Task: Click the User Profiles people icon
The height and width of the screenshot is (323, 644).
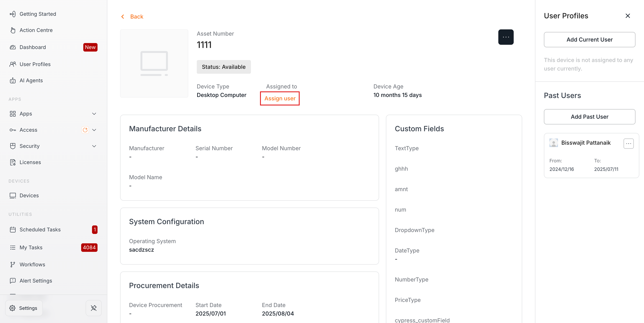Action: point(13,64)
